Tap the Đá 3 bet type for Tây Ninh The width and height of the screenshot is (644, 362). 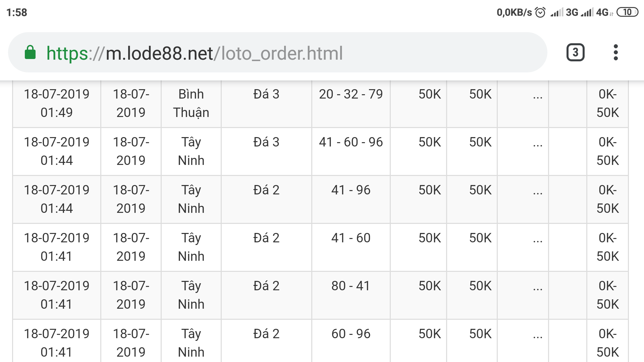266,142
